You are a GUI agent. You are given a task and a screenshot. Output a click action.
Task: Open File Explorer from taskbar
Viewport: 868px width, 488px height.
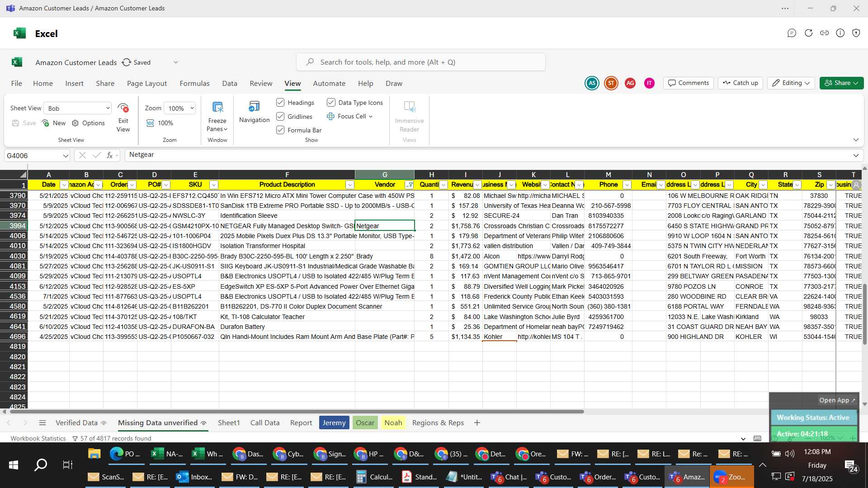(94, 454)
